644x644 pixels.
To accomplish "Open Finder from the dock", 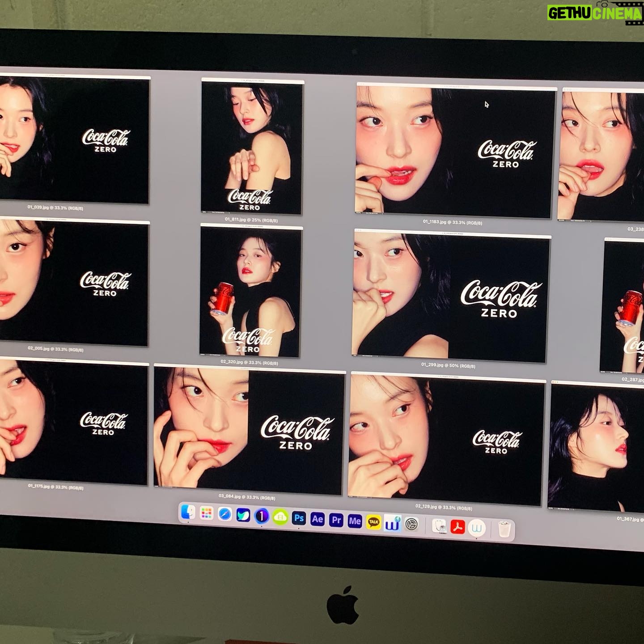I will [x=188, y=513].
